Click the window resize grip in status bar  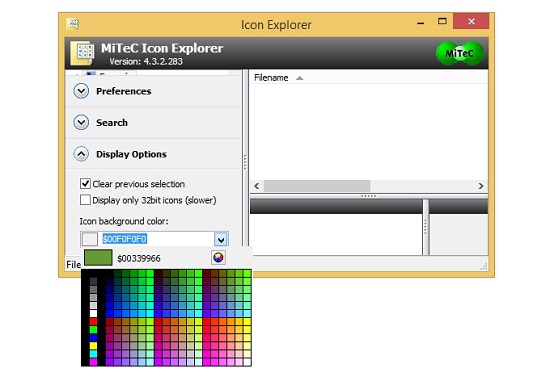point(484,266)
